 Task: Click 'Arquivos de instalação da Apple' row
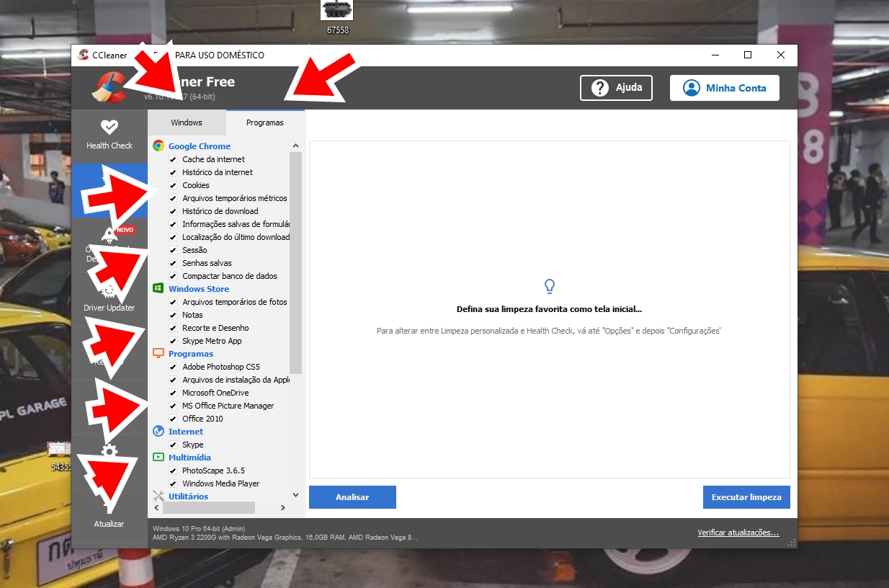[236, 380]
